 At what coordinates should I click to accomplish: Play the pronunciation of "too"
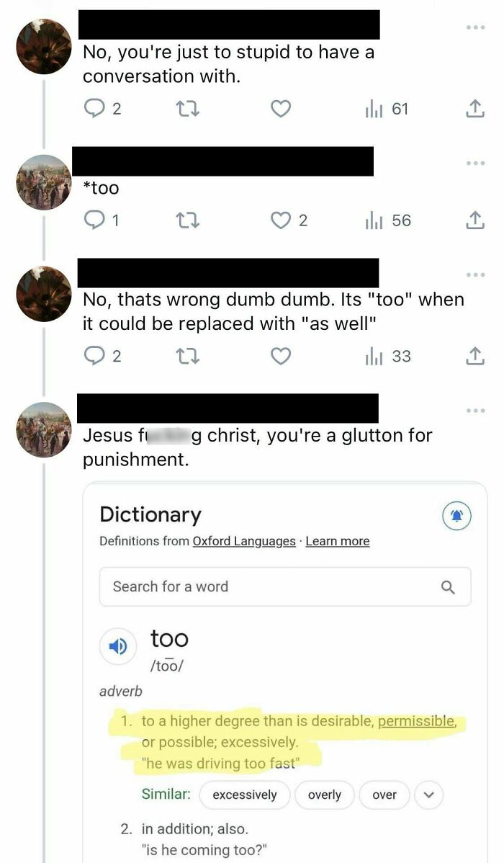click(118, 646)
